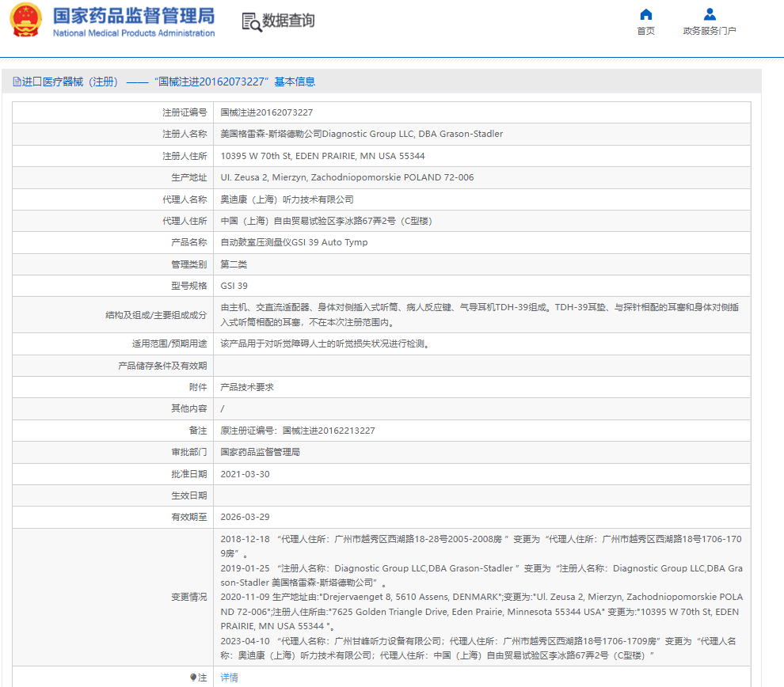Select agent address 李冰路67弄2号 value
The width and height of the screenshot is (784, 687).
pos(326,221)
